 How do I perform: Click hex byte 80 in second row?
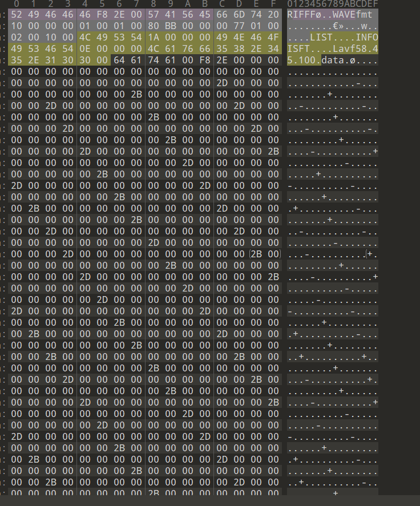[x=153, y=26]
